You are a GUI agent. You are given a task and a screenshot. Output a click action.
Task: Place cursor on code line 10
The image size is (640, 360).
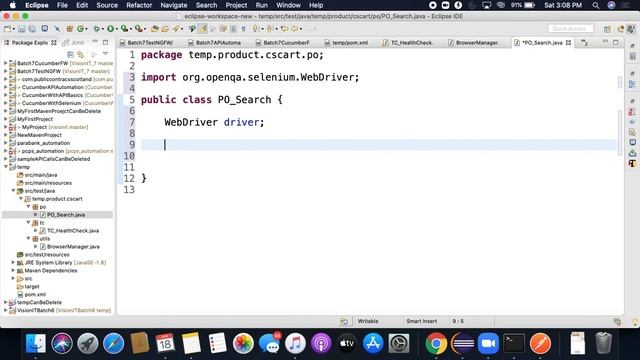pos(379,156)
